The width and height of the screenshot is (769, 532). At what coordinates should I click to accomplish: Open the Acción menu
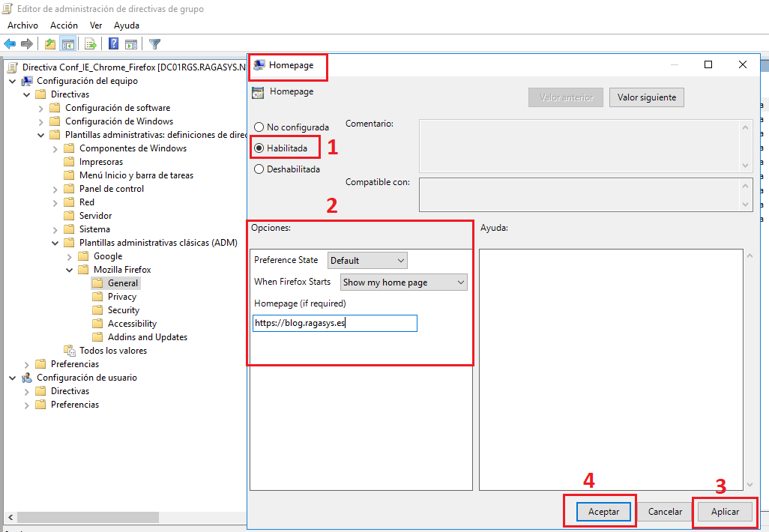(x=64, y=25)
